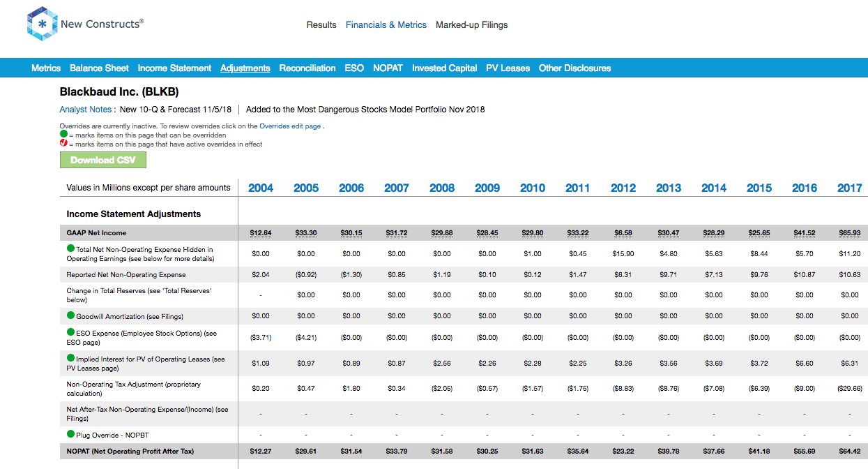
Task: Click the green override dot beside Total Net Non-Operating Expense
Action: [x=70, y=248]
